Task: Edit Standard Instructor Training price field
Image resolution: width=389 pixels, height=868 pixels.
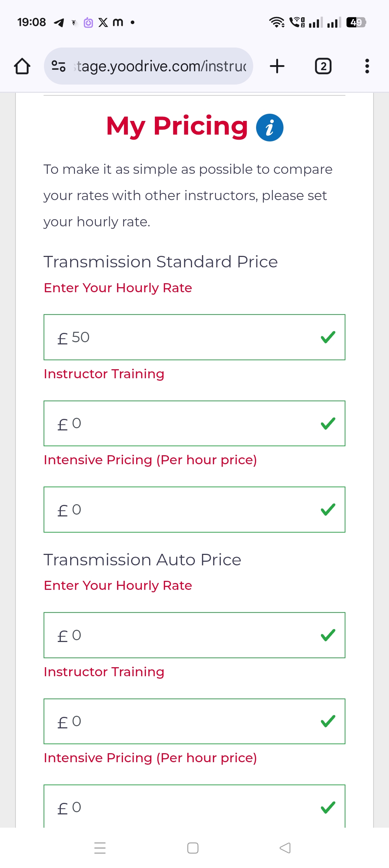Action: 180,423
